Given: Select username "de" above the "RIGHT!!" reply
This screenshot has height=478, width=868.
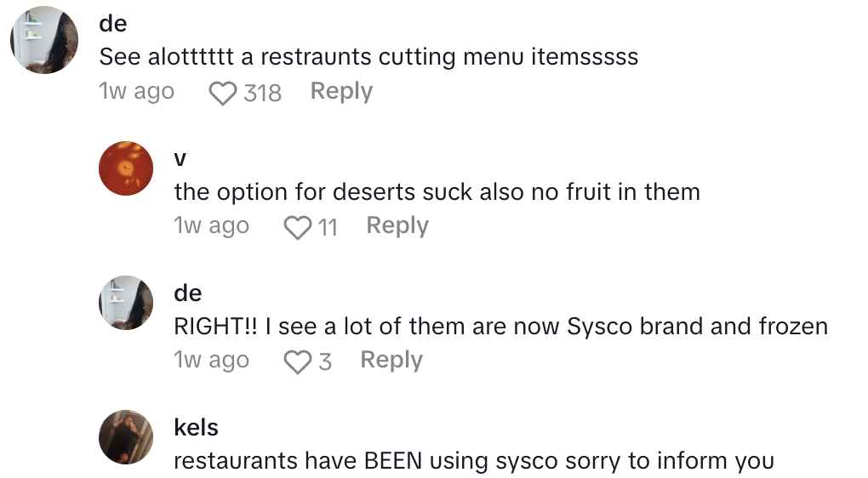Looking at the screenshot, I should coord(187,293).
